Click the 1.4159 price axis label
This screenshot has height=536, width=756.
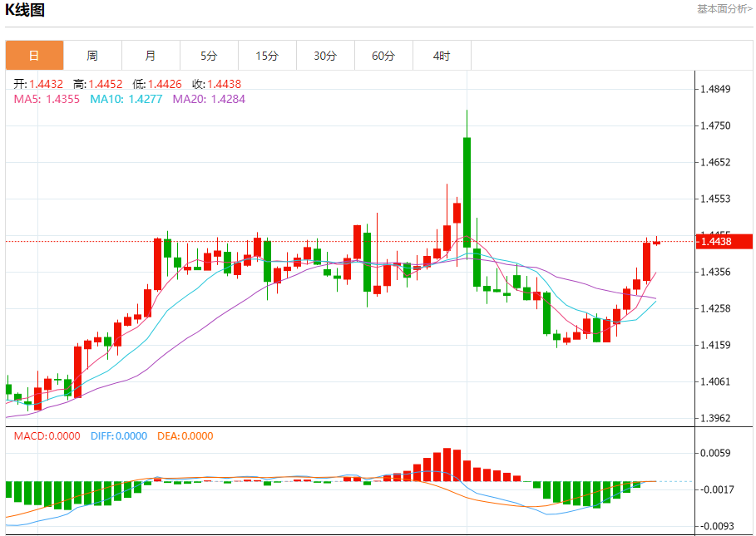pos(715,346)
